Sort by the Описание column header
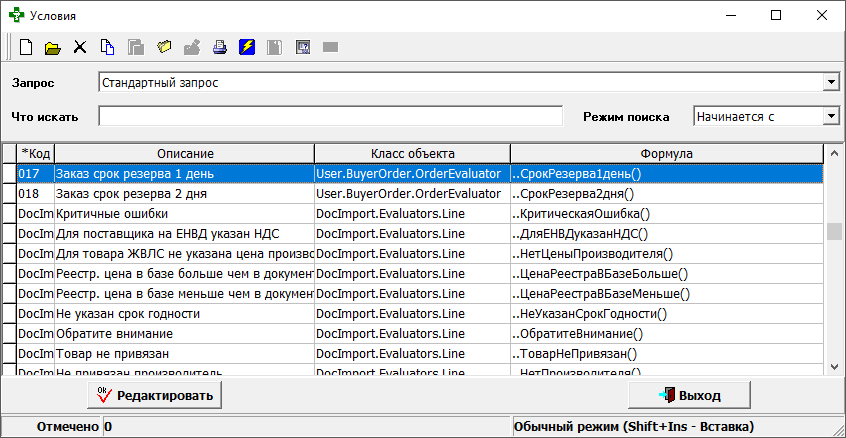The width and height of the screenshot is (846, 438). pyautogui.click(x=184, y=153)
